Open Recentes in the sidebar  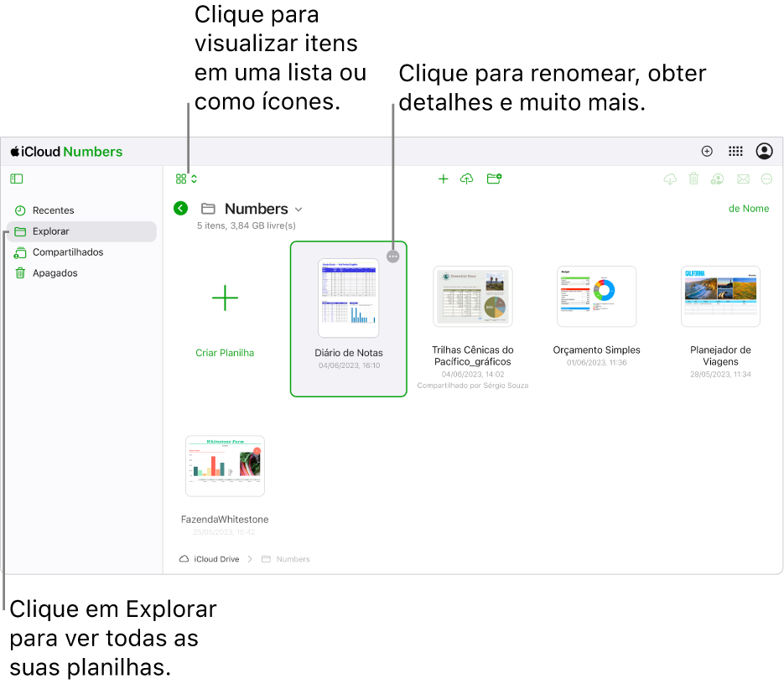tap(81, 210)
